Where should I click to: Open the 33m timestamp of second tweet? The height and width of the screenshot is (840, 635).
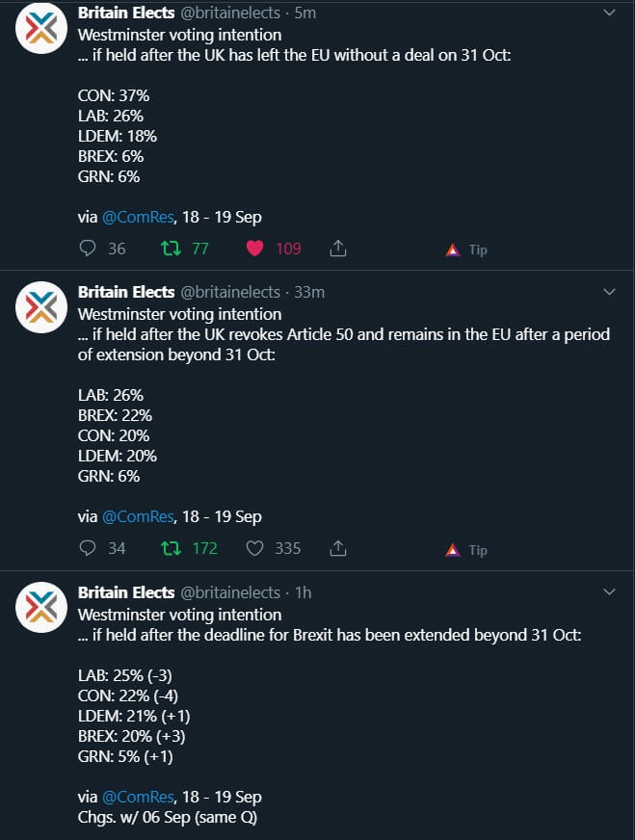(x=309, y=292)
